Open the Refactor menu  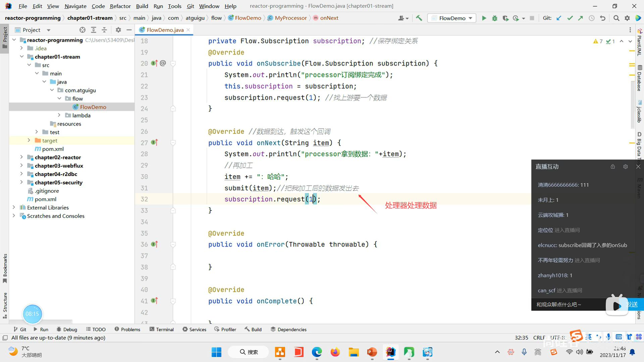tap(120, 6)
